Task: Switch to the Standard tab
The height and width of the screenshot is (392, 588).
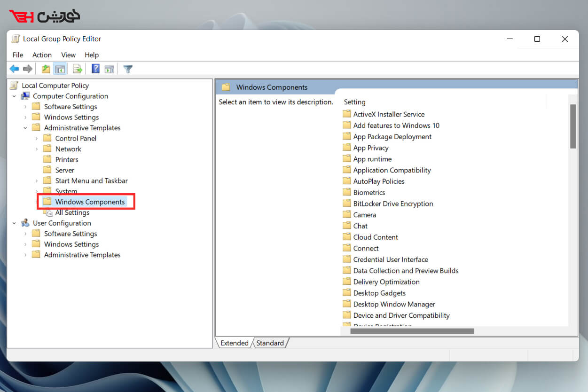Action: click(x=269, y=343)
